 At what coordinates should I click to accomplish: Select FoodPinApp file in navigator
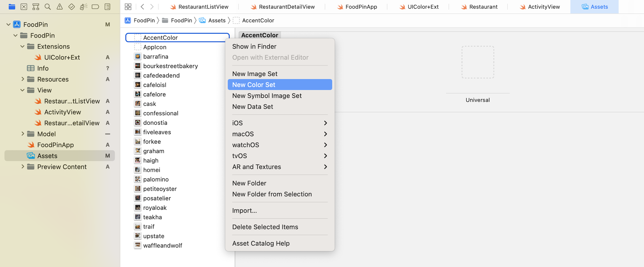(55, 145)
